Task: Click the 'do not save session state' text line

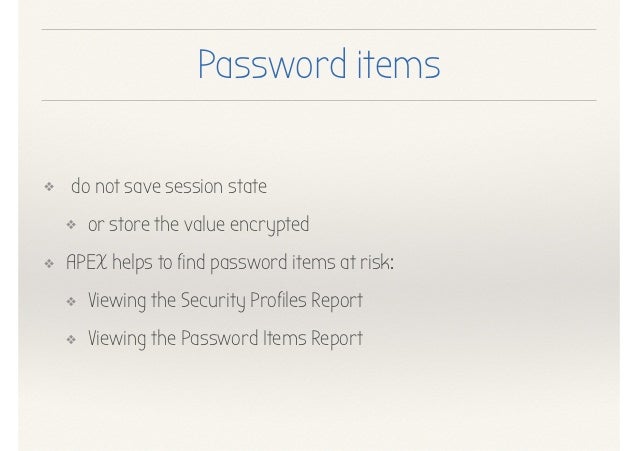Action: pos(168,188)
